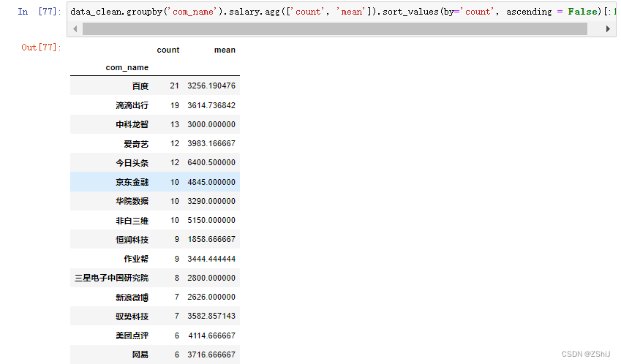This screenshot has height=364, width=621.
Task: Select the 三星电子中国研究院 row label
Action: (x=111, y=278)
